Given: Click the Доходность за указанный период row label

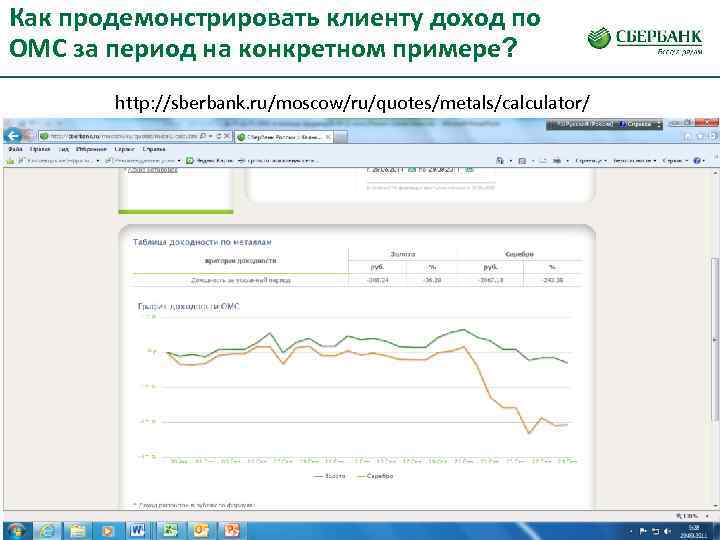Looking at the screenshot, I should click(241, 280).
